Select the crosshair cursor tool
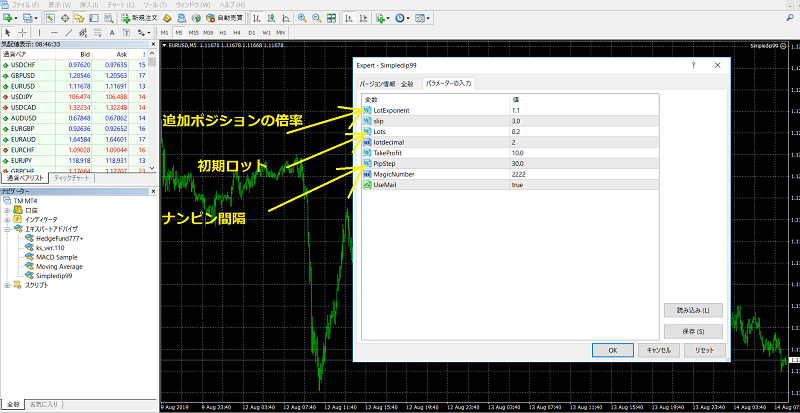800x413 pixels. pyautogui.click(x=23, y=33)
